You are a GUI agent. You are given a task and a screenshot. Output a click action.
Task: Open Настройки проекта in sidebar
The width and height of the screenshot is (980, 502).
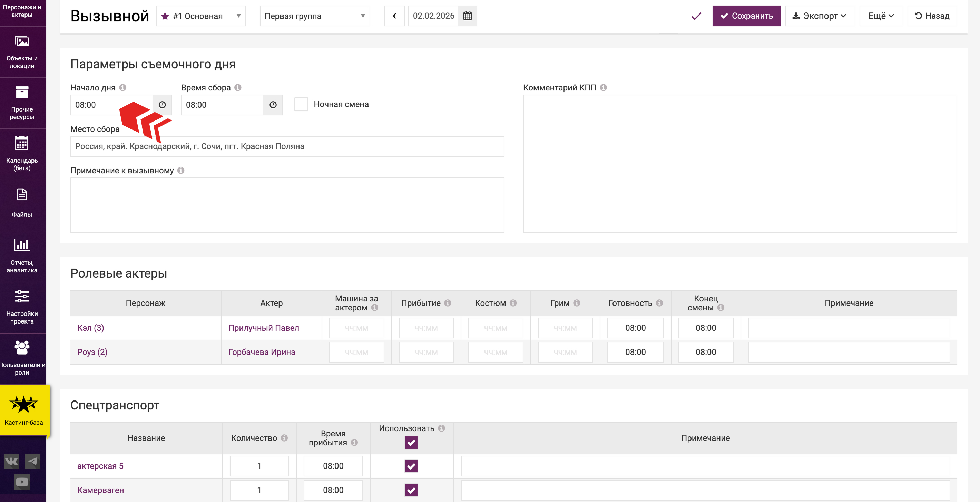click(22, 308)
